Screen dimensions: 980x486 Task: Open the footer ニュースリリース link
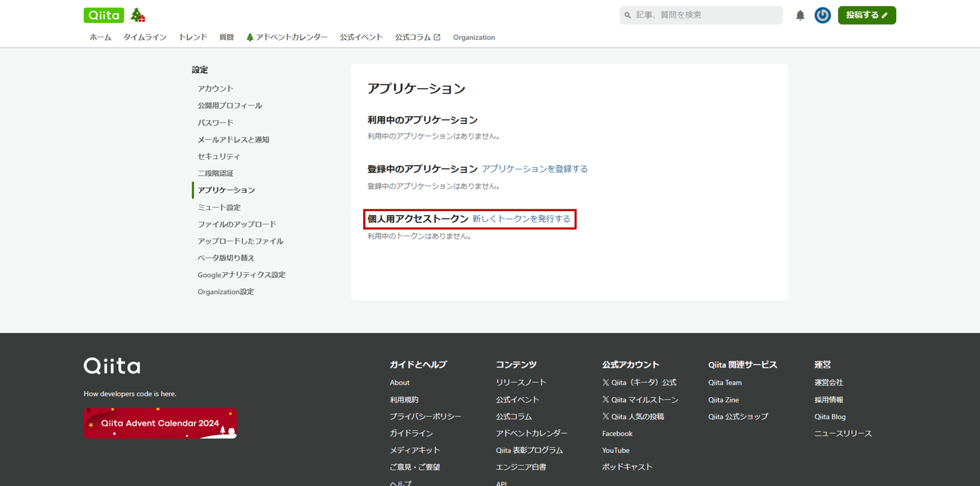coord(843,433)
